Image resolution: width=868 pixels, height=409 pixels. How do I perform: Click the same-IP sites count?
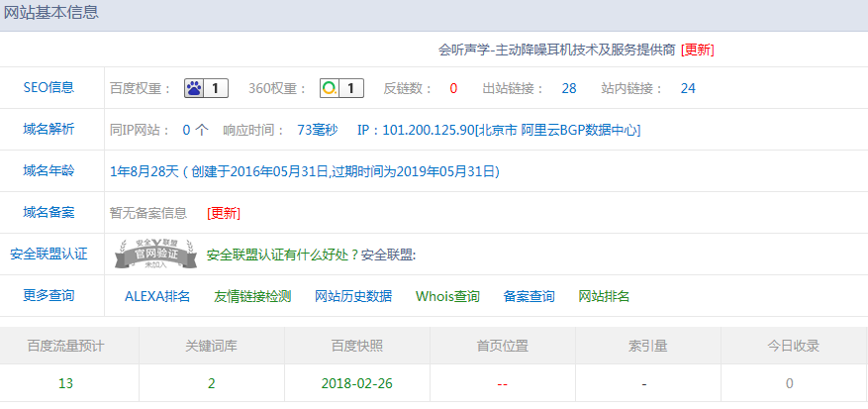tap(187, 130)
